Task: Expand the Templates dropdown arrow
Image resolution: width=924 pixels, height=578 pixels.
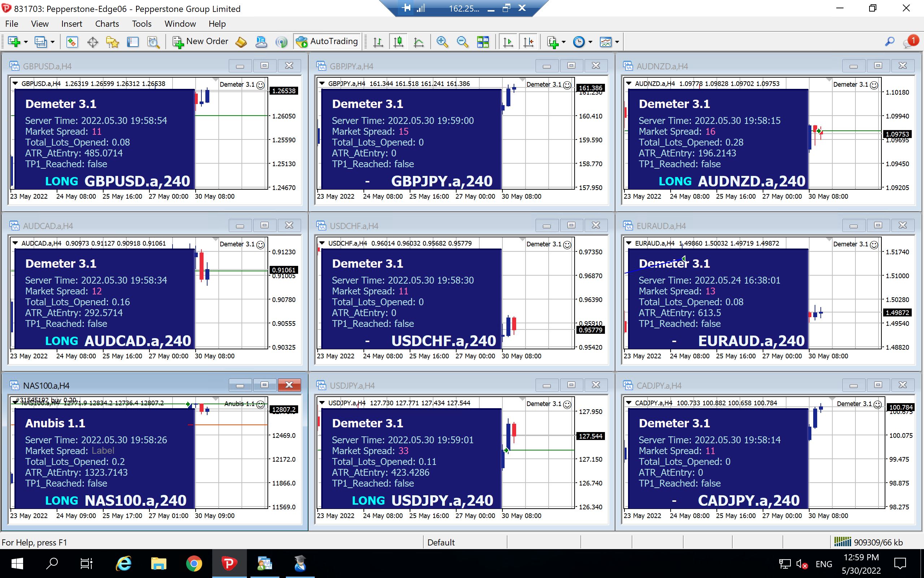Action: [x=617, y=42]
